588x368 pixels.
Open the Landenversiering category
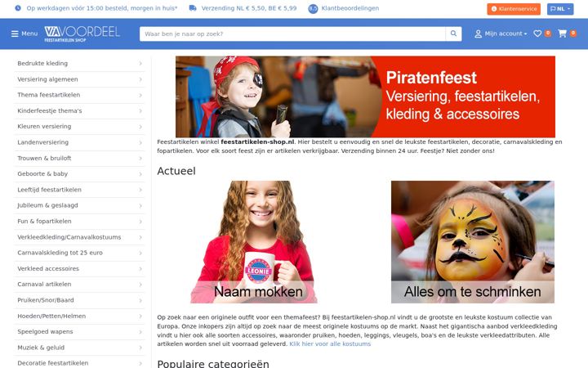(79, 142)
